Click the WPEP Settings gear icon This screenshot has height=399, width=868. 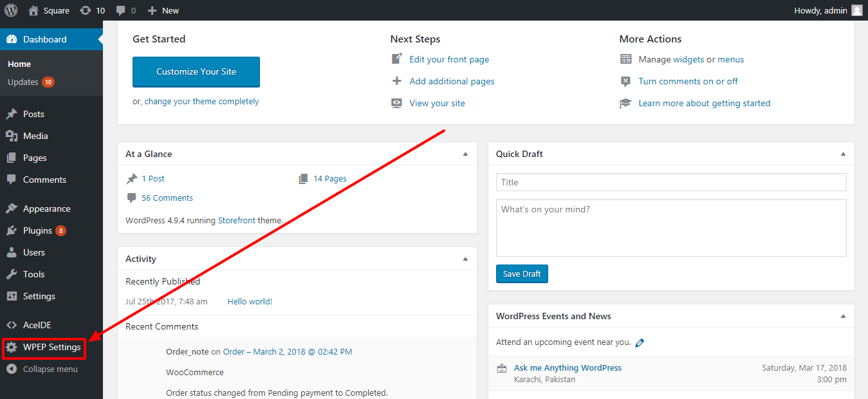[12, 347]
